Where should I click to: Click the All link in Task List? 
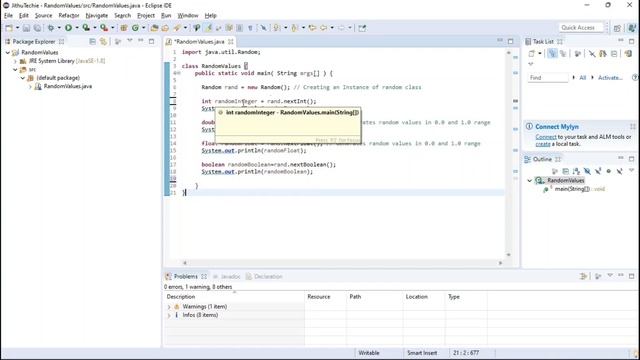[582, 78]
